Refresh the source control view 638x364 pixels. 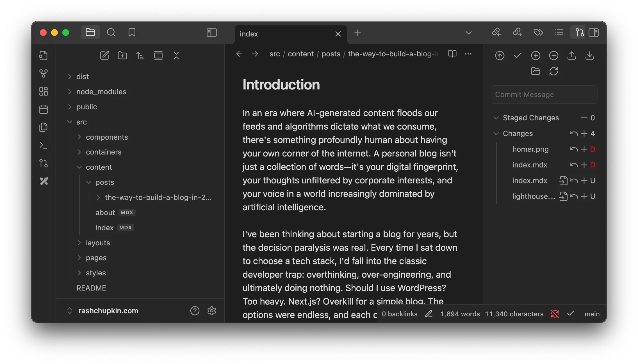[554, 71]
